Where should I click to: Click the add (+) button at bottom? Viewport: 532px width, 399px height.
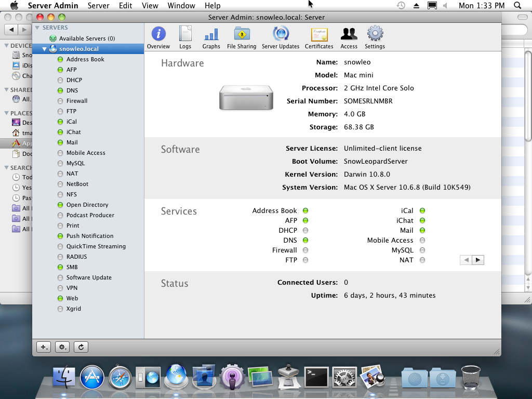pyautogui.click(x=44, y=347)
